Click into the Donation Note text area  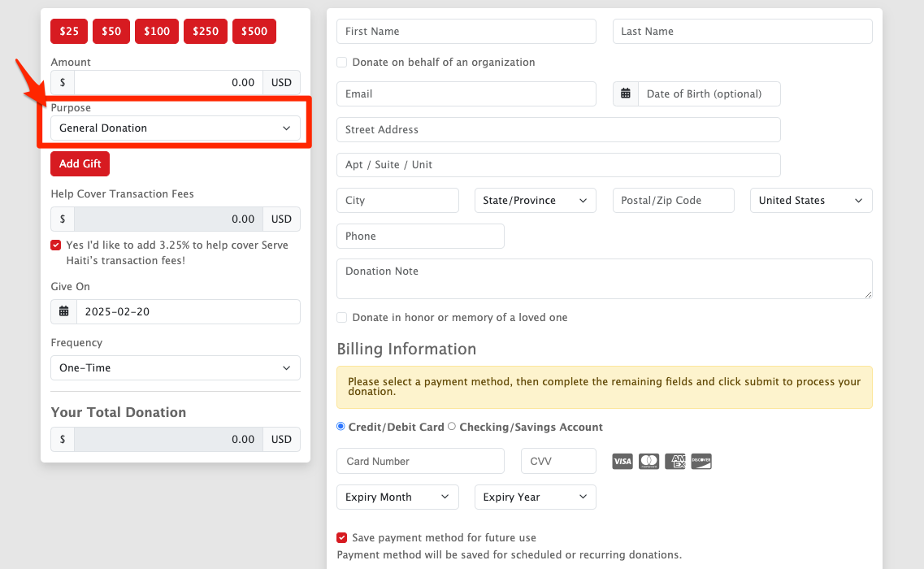[x=604, y=279]
